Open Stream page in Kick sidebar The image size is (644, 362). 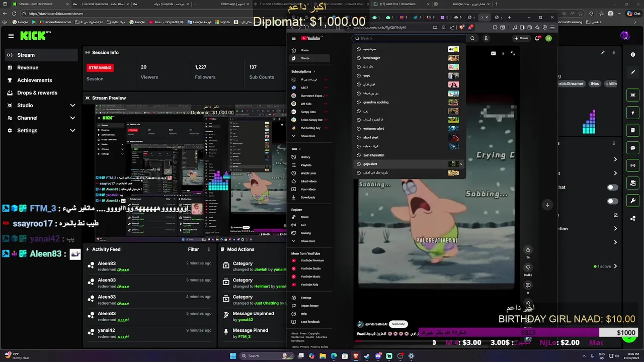point(41,55)
